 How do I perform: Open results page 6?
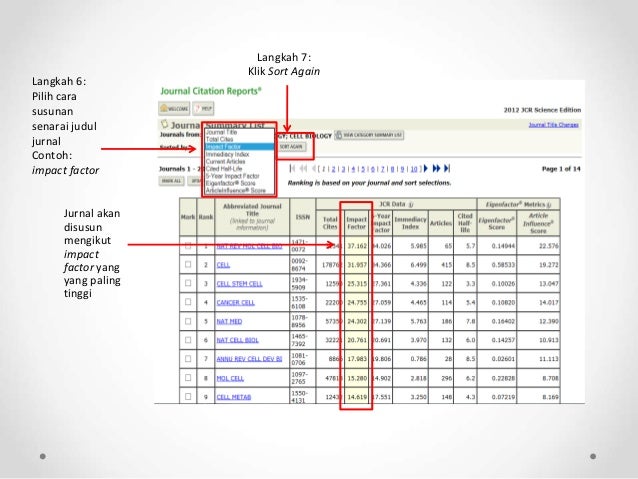click(x=373, y=169)
